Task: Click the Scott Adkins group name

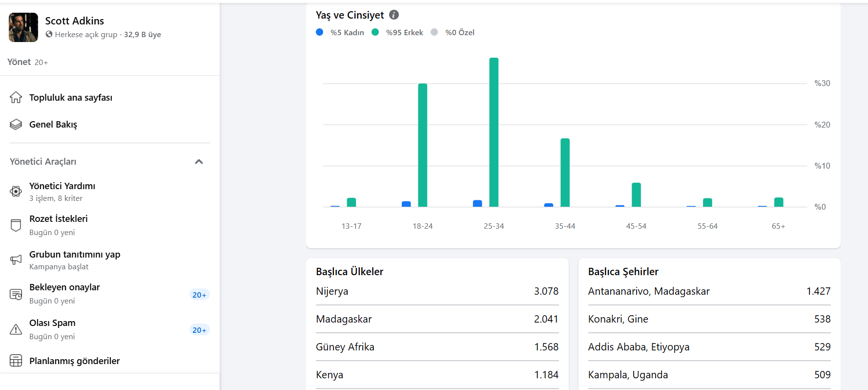Action: [x=75, y=21]
